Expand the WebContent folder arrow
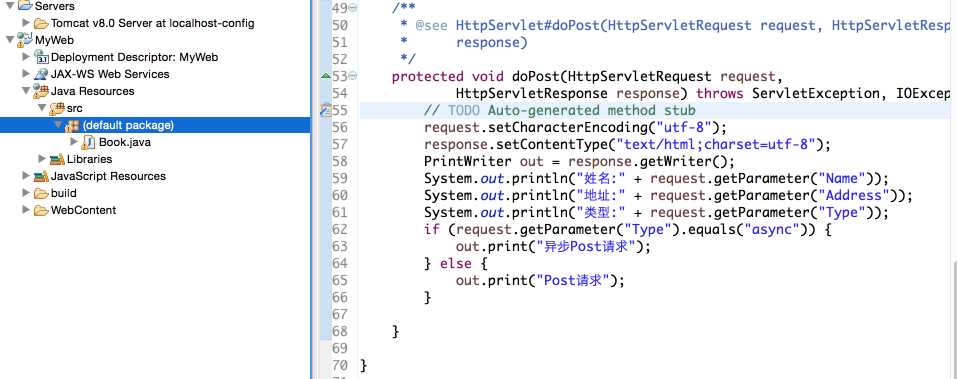Image resolution: width=957 pixels, height=379 pixels. pyautogui.click(x=26, y=210)
